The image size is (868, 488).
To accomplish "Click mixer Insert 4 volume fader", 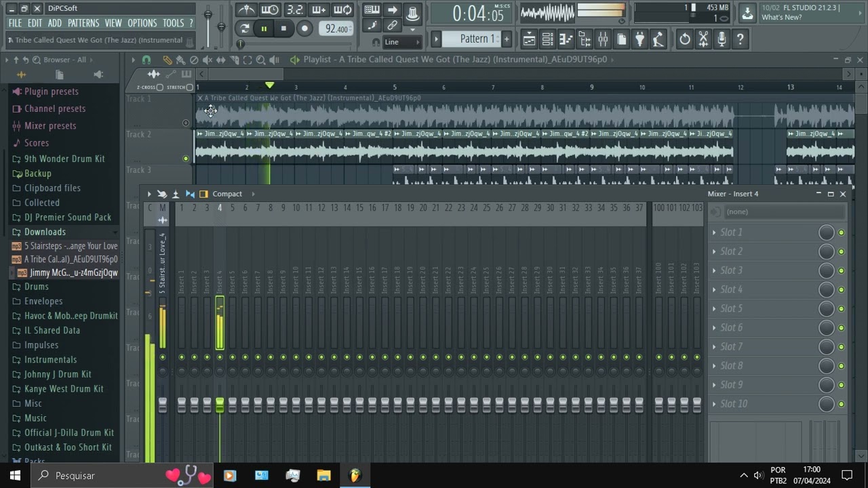I will (x=220, y=405).
